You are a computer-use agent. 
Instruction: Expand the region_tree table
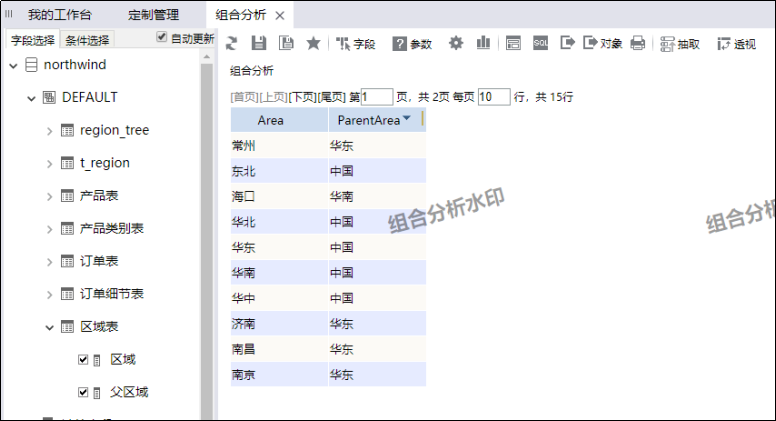click(x=49, y=131)
